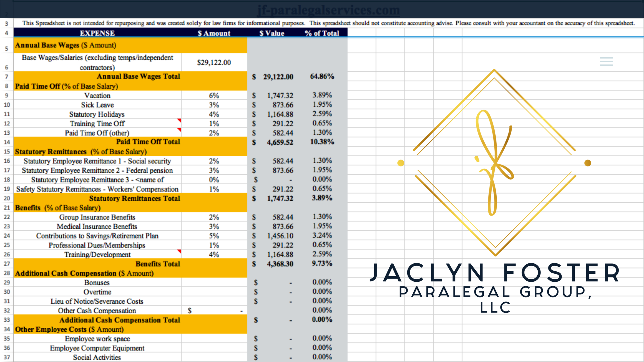Viewport: 644px width, 362px height.
Task: Select Statutory Employee Remittance 2 - Federal pension
Action: 97,170
